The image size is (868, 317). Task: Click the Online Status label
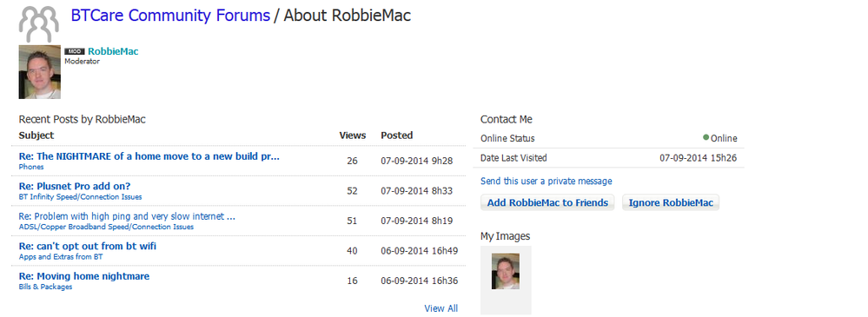pyautogui.click(x=507, y=138)
